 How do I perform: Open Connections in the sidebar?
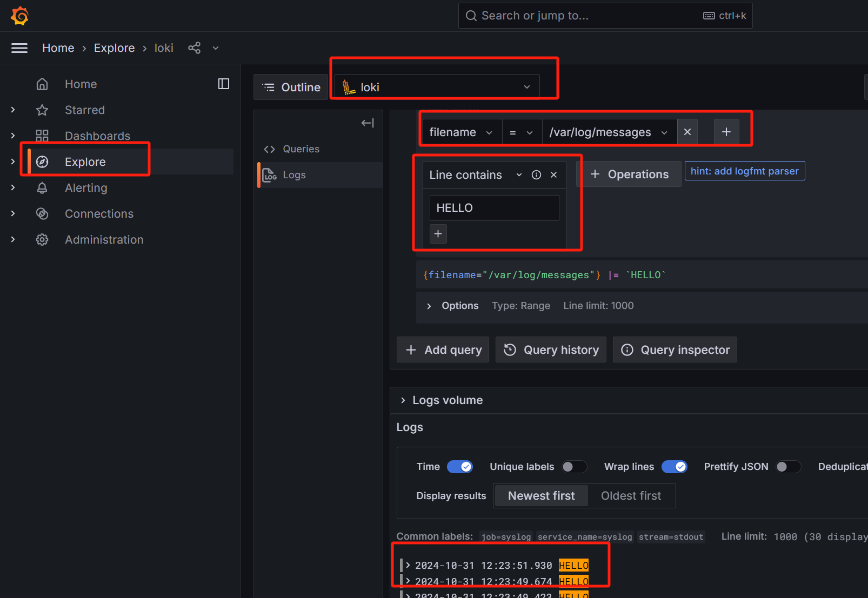pyautogui.click(x=99, y=214)
